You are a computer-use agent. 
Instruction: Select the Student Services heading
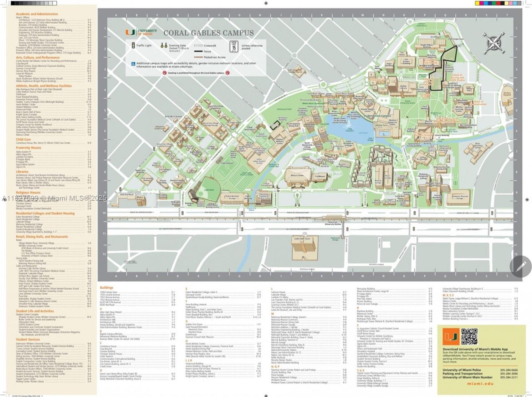point(28,340)
